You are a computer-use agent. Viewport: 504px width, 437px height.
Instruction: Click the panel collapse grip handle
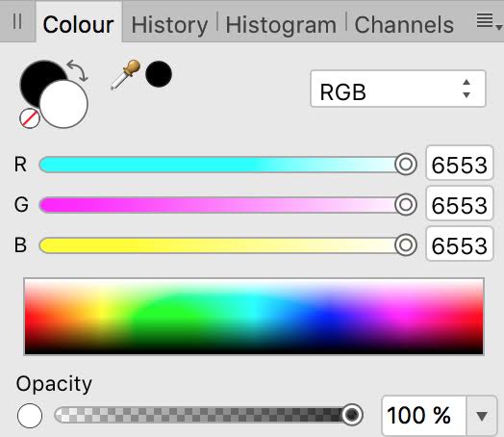point(17,21)
